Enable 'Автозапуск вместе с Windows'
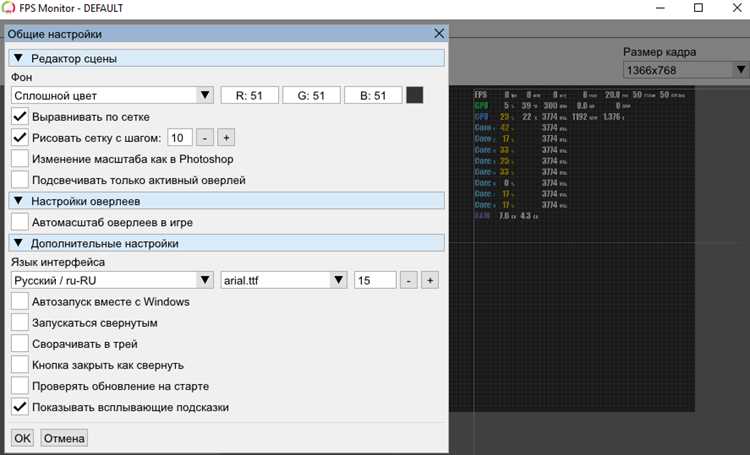The height and width of the screenshot is (455, 750). tap(20, 301)
